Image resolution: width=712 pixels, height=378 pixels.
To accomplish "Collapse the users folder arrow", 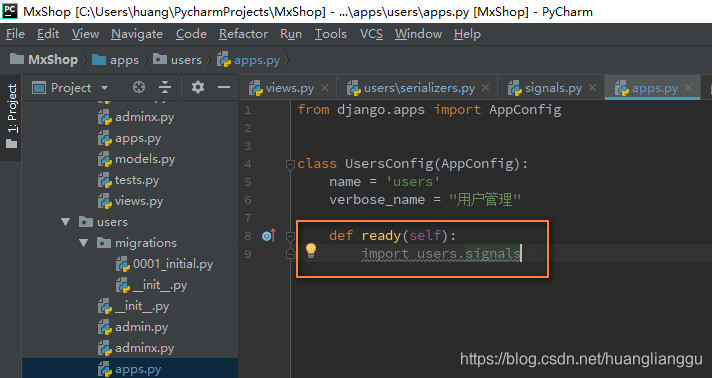I will coord(66,222).
